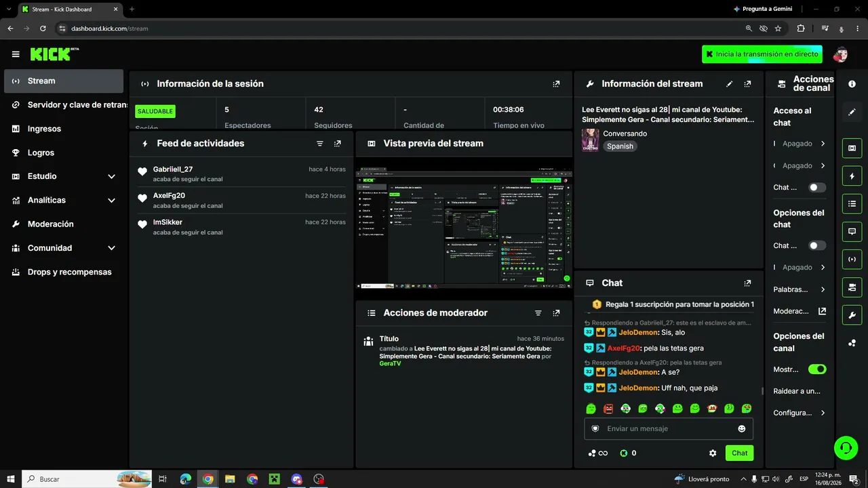
Task: Disable the Mostr... channel option switch
Action: coord(817,369)
